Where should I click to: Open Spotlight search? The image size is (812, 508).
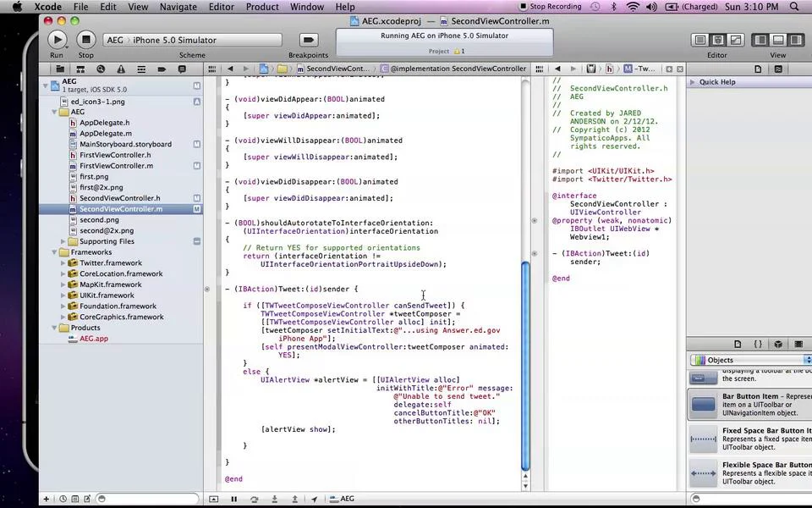(x=794, y=7)
